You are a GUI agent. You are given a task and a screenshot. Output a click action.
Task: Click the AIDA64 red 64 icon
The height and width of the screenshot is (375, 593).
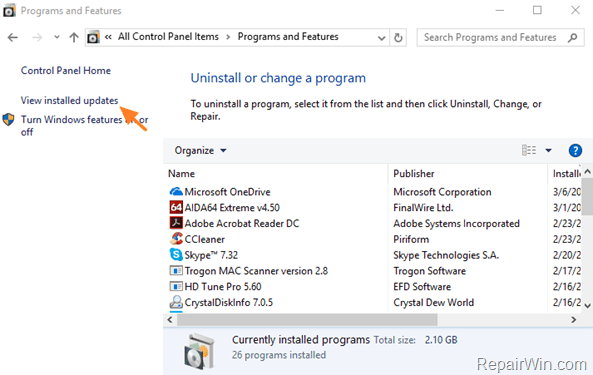(176, 208)
